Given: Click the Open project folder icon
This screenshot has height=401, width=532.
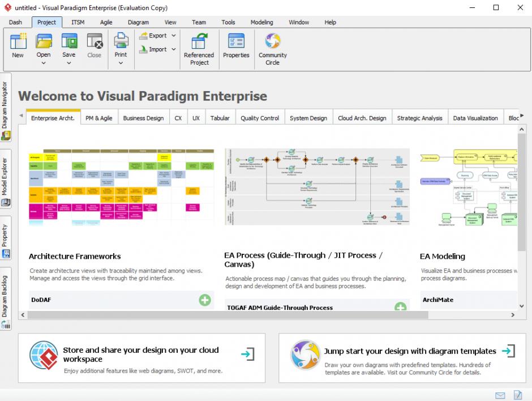Looking at the screenshot, I should [44, 41].
